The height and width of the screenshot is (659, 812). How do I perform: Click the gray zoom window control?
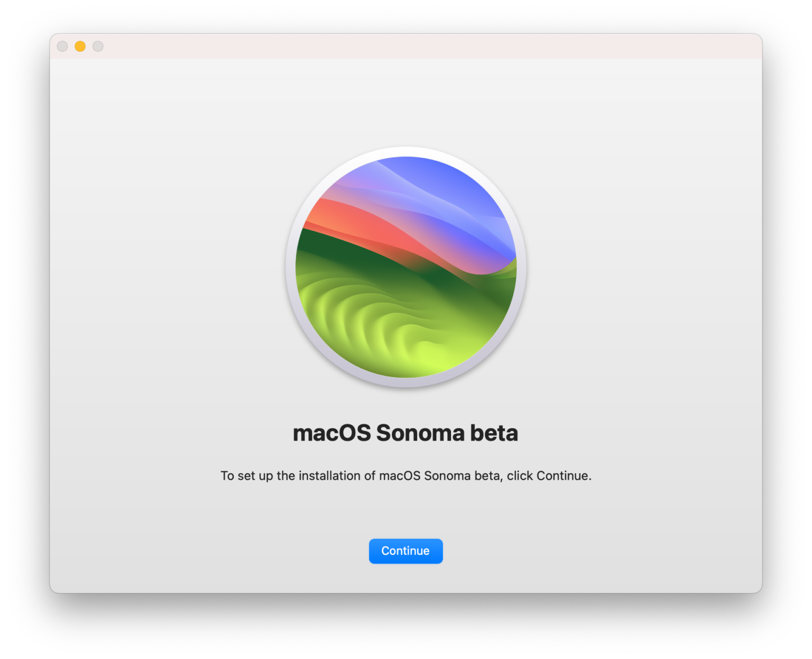tap(98, 46)
